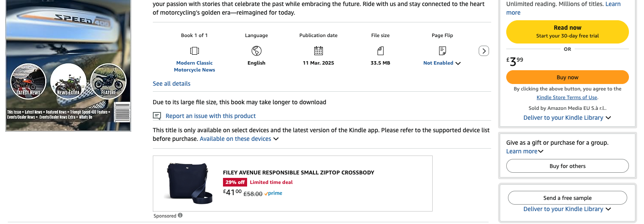The height and width of the screenshot is (224, 644).
Task: Click the Sponsored info icon
Action: [180, 215]
